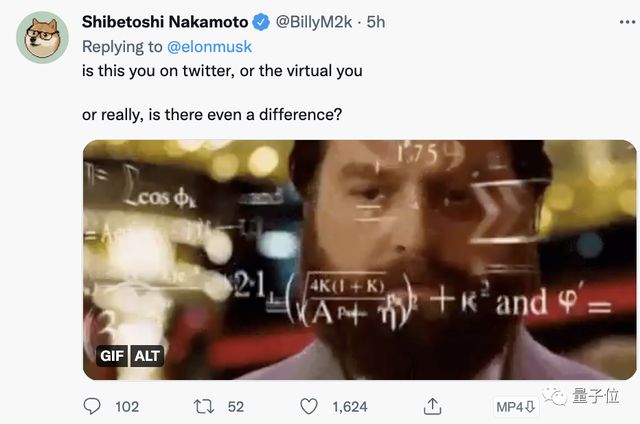Like the tweet with heart icon
The width and height of the screenshot is (640, 424).
(310, 406)
